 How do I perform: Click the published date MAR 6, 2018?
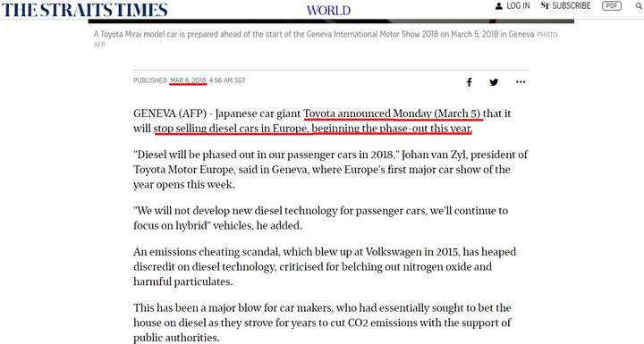click(188, 80)
